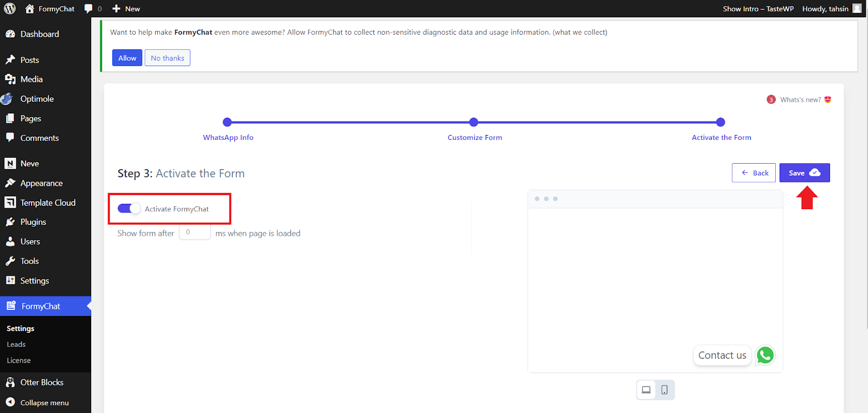The width and height of the screenshot is (868, 413).
Task: Switch preview to desktop view
Action: 646,390
